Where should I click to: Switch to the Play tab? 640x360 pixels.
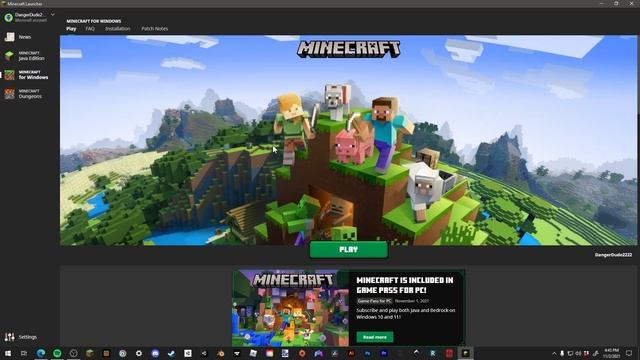click(71, 29)
